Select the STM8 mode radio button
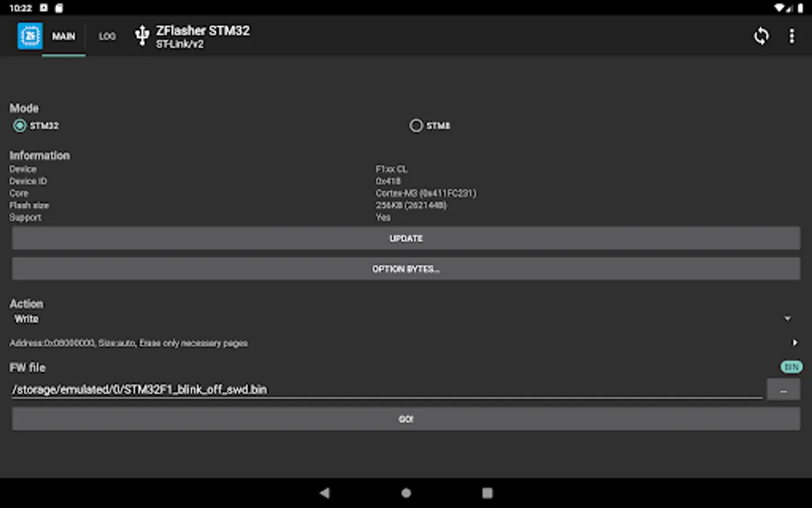Image resolution: width=812 pixels, height=508 pixels. (x=416, y=125)
